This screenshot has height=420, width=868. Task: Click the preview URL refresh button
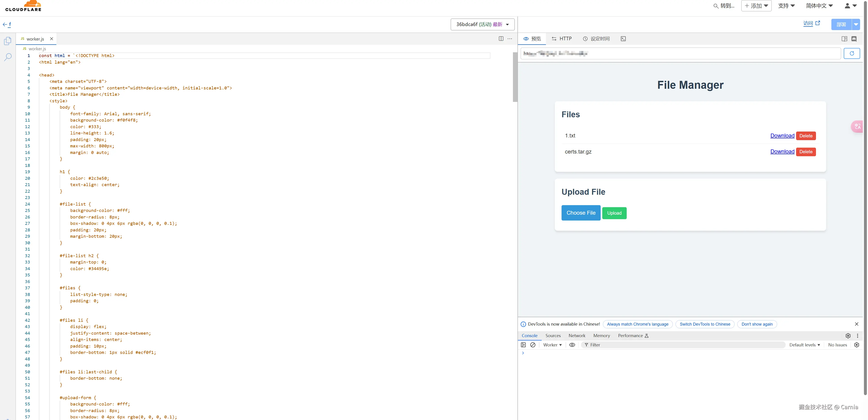tap(851, 53)
